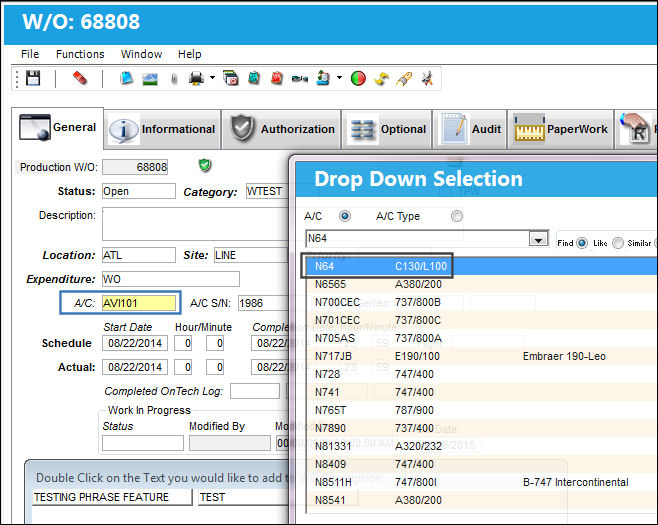
Task: Switch to the Audit tab
Action: 470,129
